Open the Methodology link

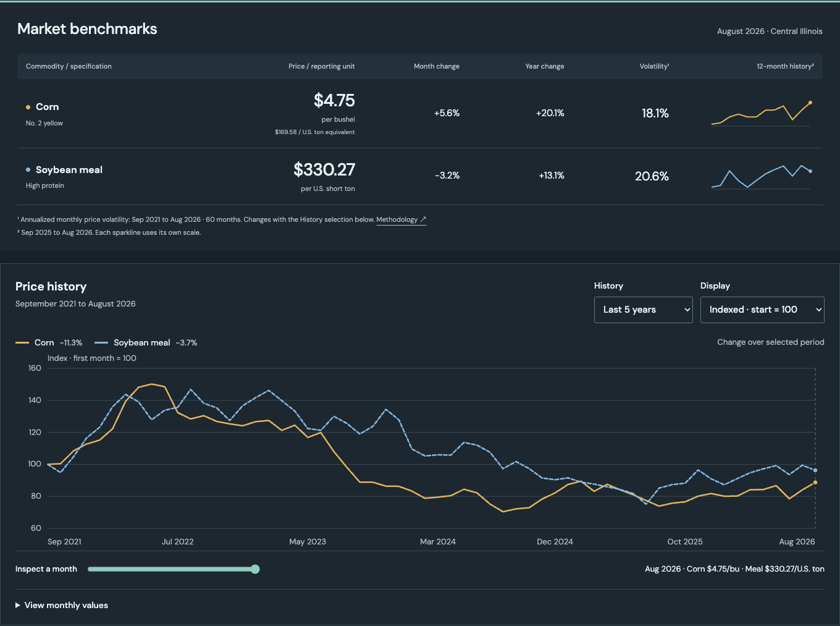pyautogui.click(x=401, y=220)
